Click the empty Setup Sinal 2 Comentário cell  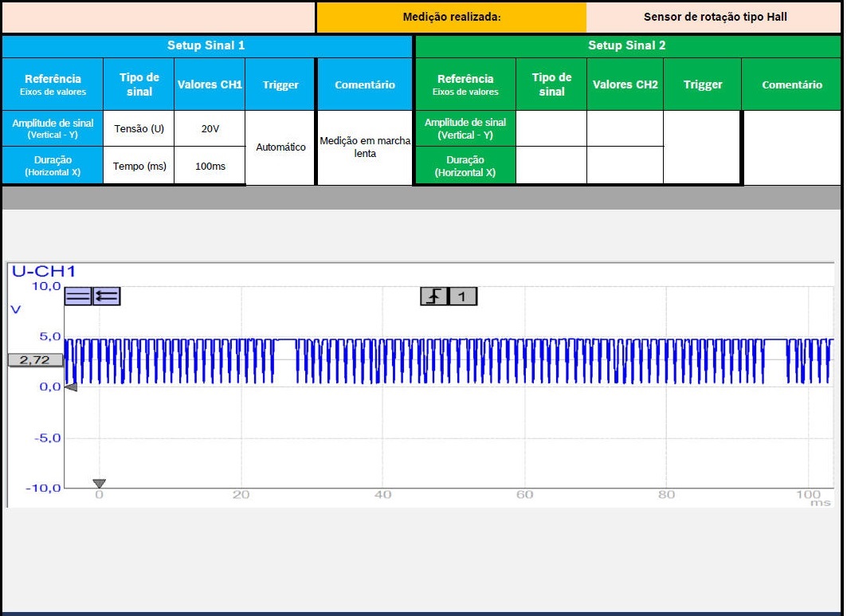click(x=791, y=147)
